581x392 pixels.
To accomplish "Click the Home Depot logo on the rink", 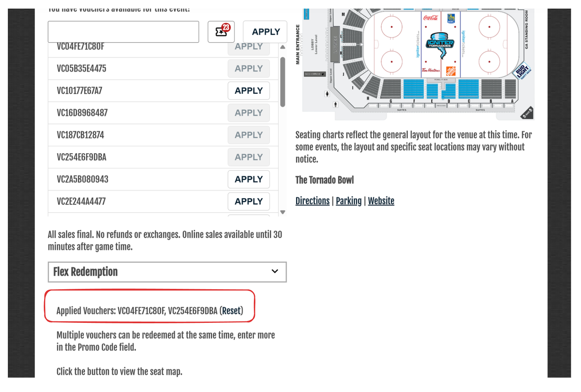I will click(x=451, y=71).
